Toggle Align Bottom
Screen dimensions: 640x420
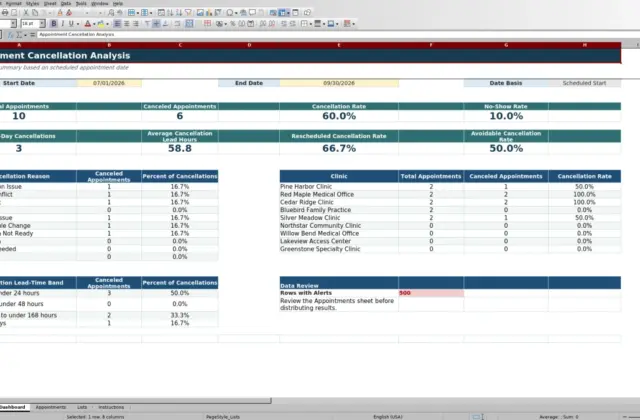point(165,24)
